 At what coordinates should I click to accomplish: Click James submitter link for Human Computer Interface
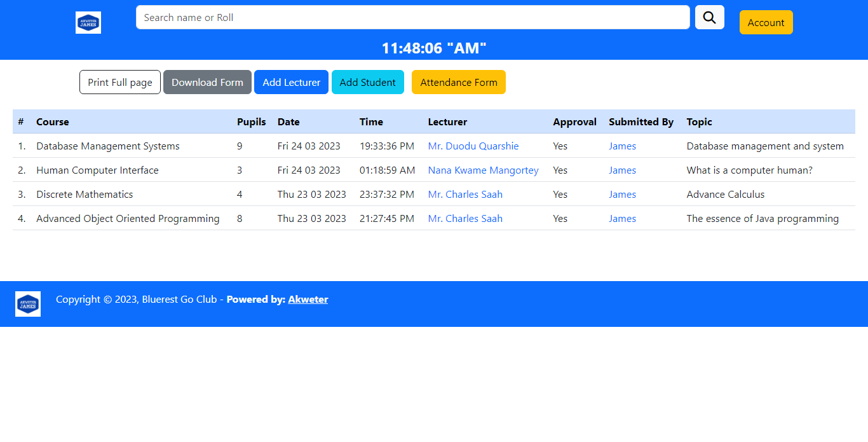tap(622, 170)
